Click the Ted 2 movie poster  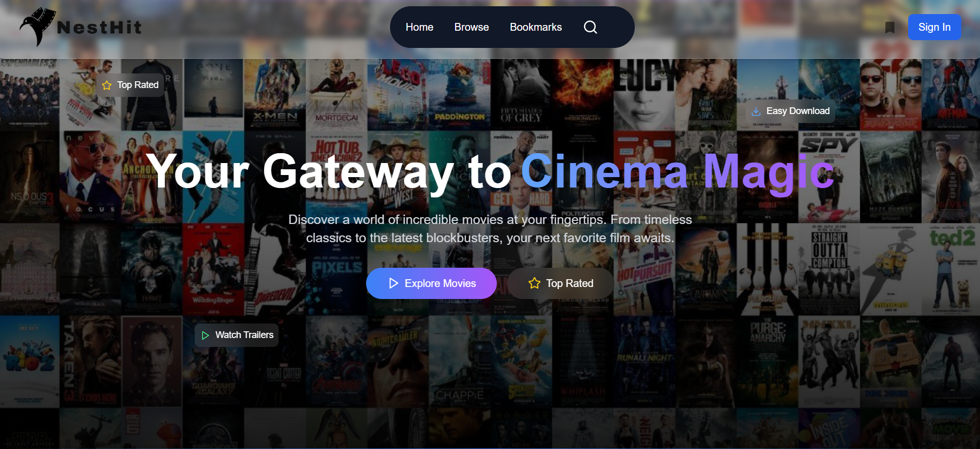[x=951, y=269]
